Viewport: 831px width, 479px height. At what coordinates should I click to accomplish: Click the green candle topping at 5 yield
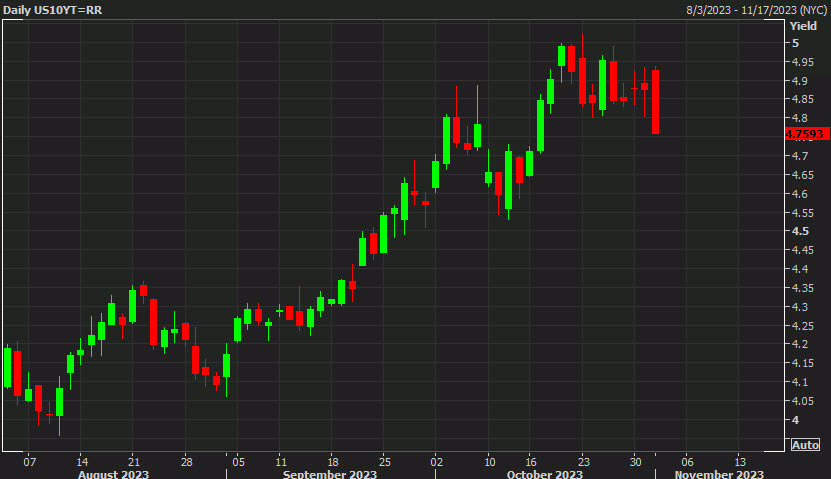click(x=561, y=56)
